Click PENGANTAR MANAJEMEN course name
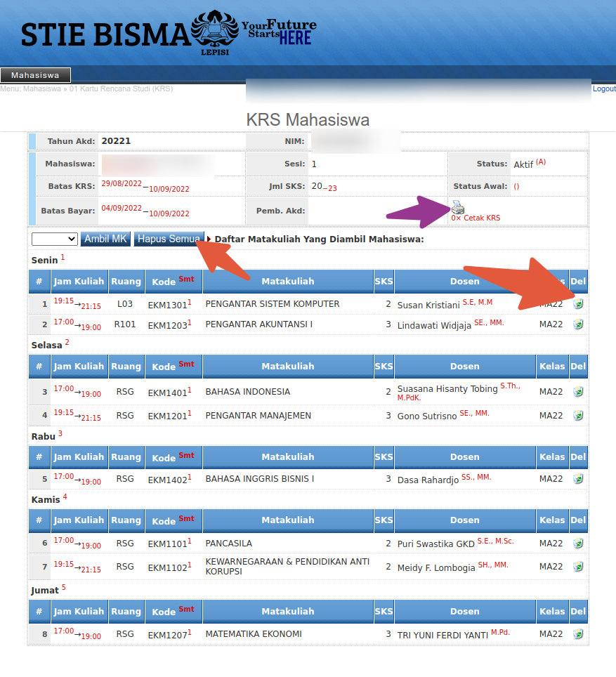The height and width of the screenshot is (677, 616). tap(258, 415)
